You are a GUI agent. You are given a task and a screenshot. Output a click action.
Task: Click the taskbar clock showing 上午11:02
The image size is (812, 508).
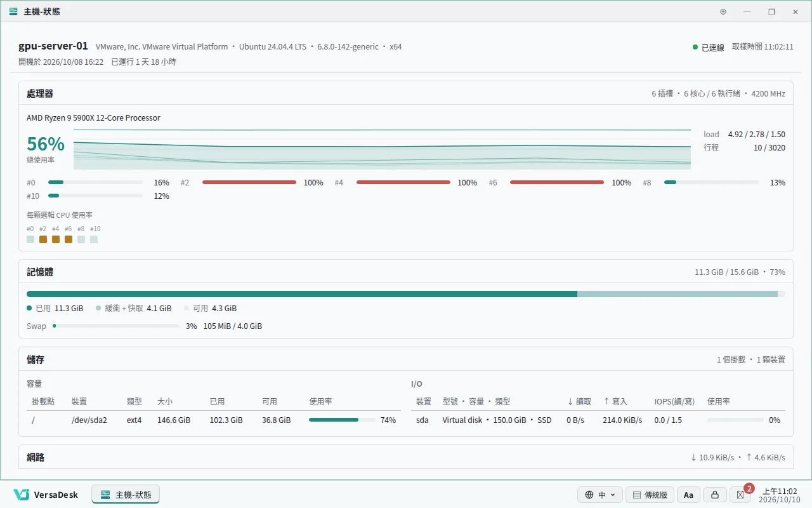point(780,495)
